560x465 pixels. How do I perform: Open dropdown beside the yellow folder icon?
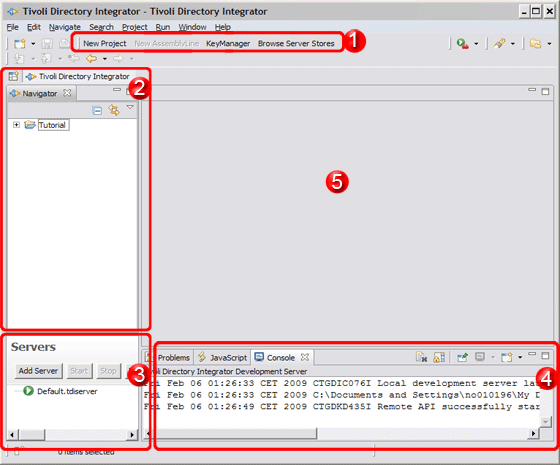549,44
